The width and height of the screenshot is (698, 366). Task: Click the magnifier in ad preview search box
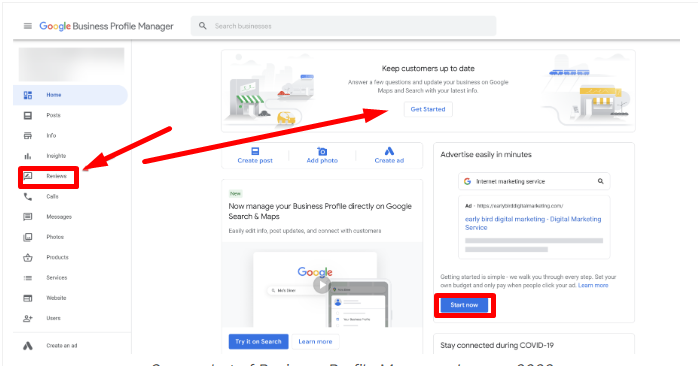tap(601, 181)
